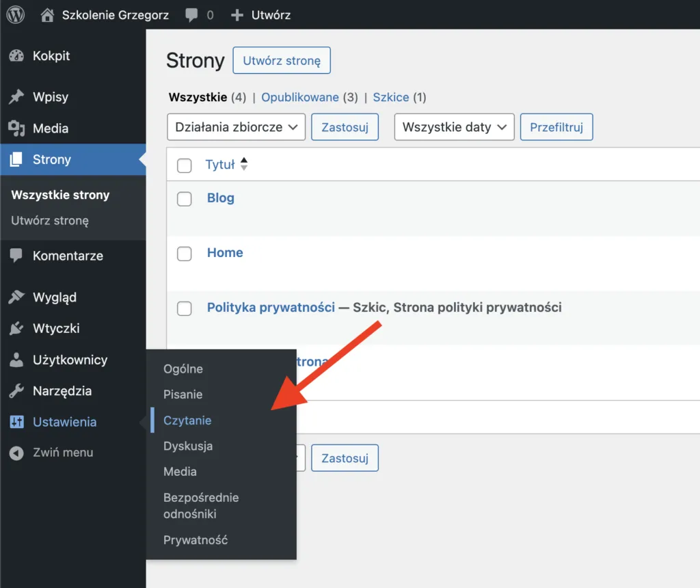Click the Utwórz stronę button
Screen dimensions: 700x588
[281, 60]
